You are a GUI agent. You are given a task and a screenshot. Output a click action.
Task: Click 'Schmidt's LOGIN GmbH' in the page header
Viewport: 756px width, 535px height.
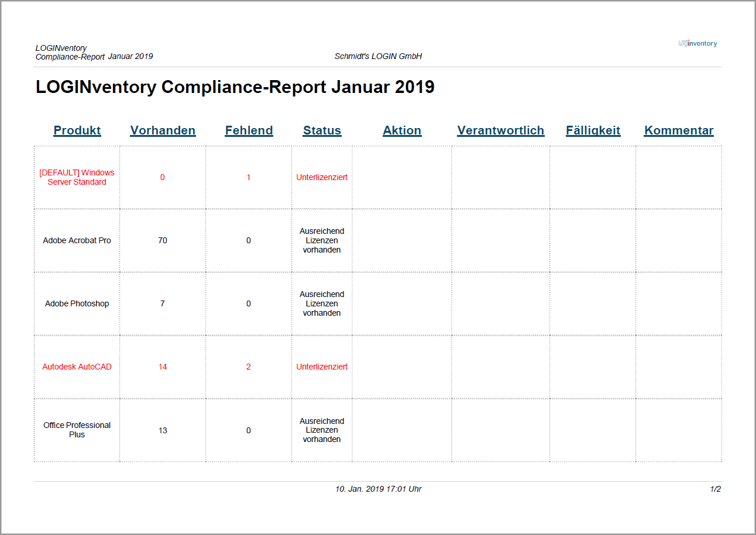pos(378,57)
